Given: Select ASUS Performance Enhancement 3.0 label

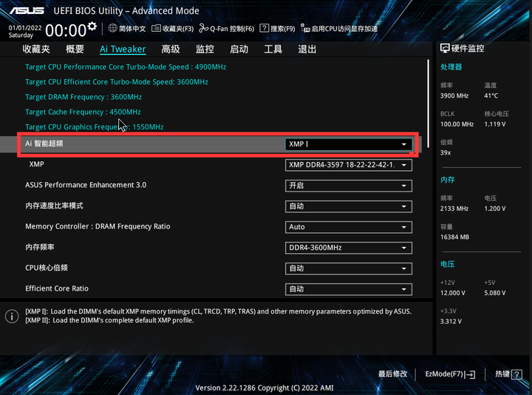Looking at the screenshot, I should [86, 185].
